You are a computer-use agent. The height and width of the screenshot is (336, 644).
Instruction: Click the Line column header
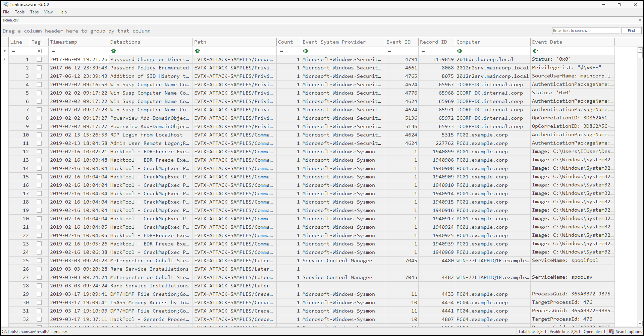19,42
